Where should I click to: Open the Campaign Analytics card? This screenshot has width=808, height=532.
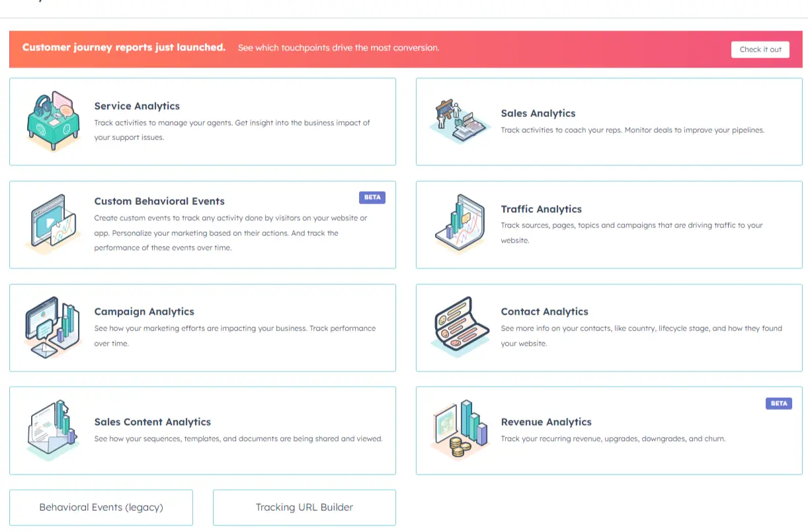pyautogui.click(x=202, y=328)
